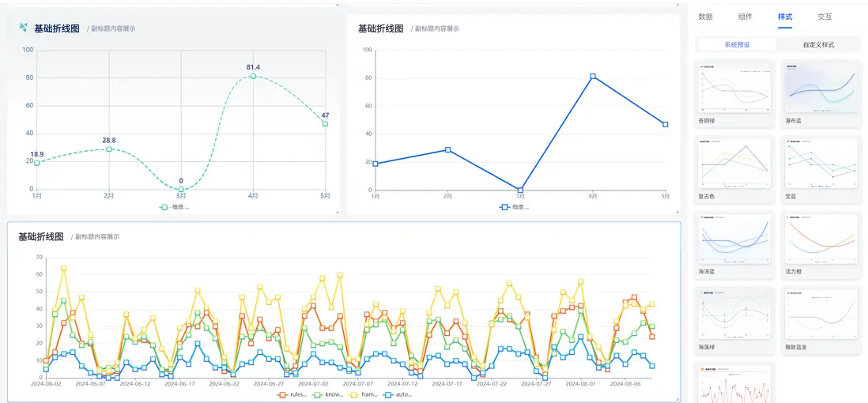This screenshot has height=403, width=868.
Task: Click the 4月 peak point on blue line chart
Action: (593, 77)
